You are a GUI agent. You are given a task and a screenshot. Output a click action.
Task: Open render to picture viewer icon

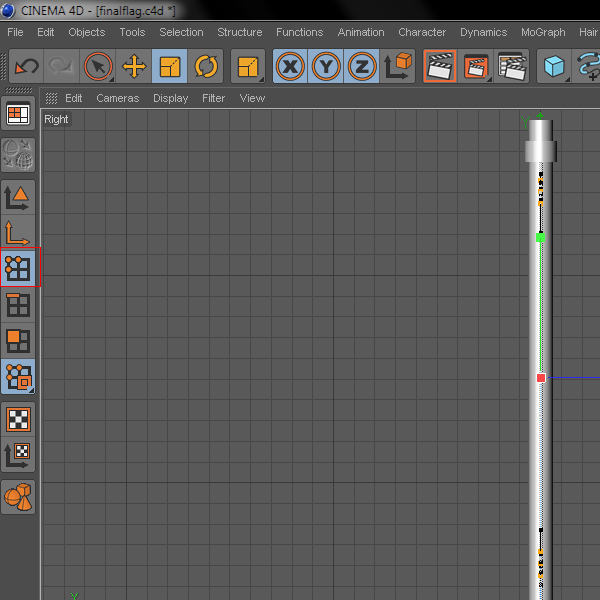(476, 66)
